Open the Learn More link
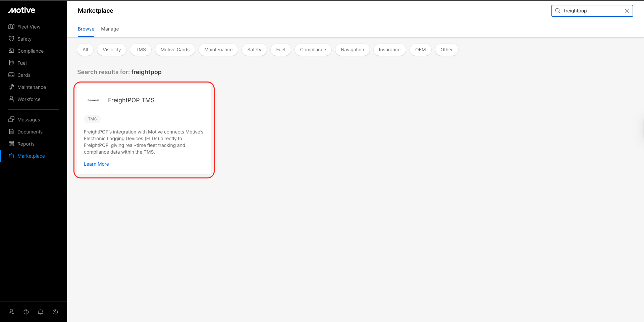The image size is (644, 322). [x=96, y=164]
